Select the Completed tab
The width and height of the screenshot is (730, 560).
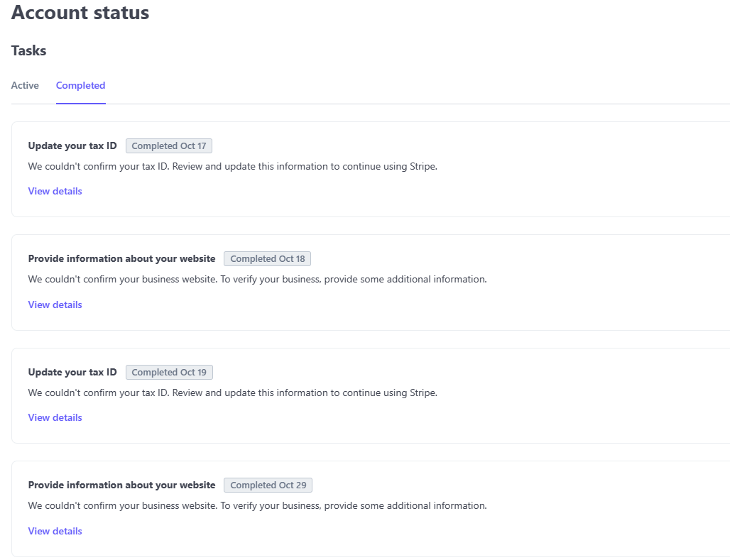[80, 85]
